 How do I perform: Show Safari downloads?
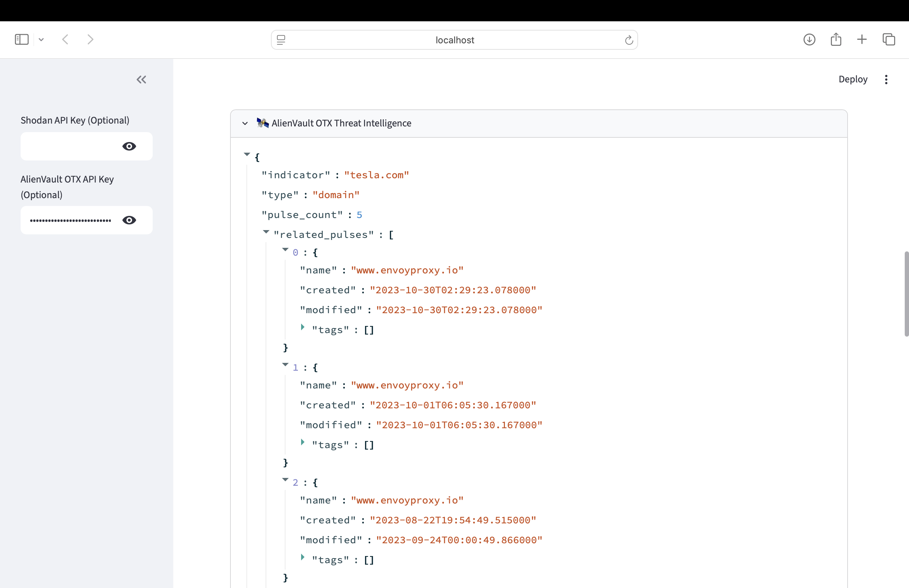pyautogui.click(x=809, y=39)
